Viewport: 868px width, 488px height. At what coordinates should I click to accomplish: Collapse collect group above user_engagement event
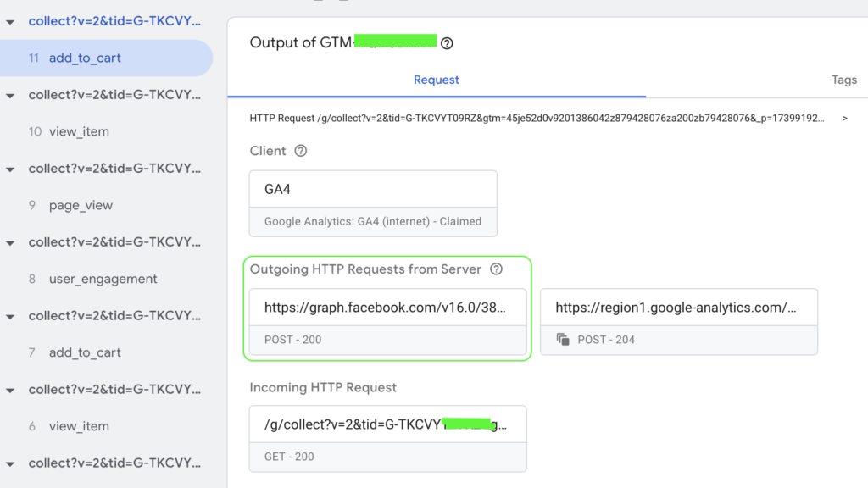click(x=10, y=243)
